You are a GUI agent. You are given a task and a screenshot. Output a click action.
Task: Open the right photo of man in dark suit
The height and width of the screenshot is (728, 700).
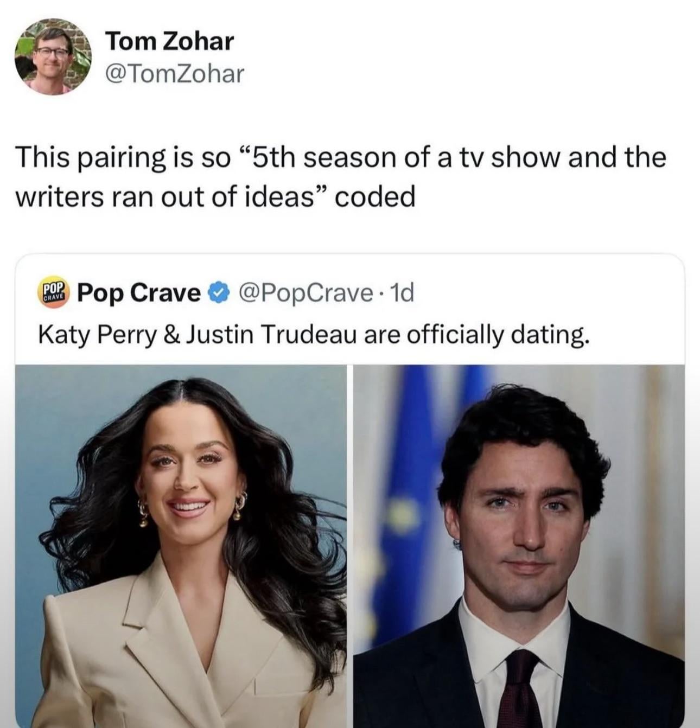518,546
